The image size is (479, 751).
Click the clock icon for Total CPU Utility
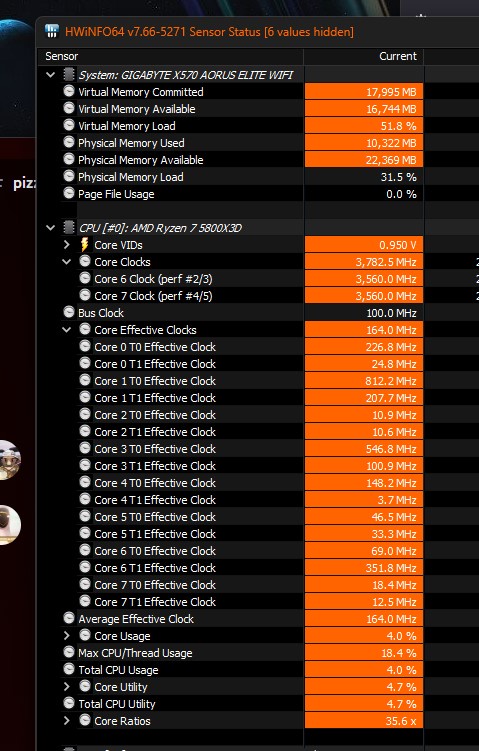(x=69, y=703)
